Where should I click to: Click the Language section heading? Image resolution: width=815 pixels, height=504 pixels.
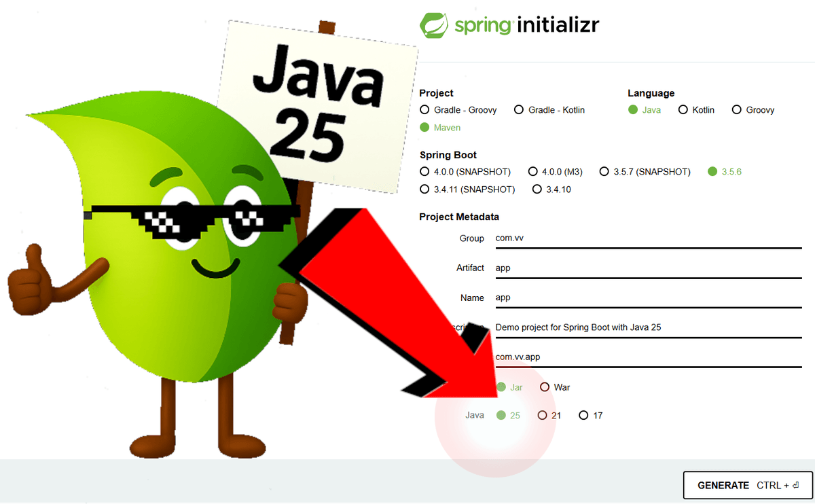(651, 93)
